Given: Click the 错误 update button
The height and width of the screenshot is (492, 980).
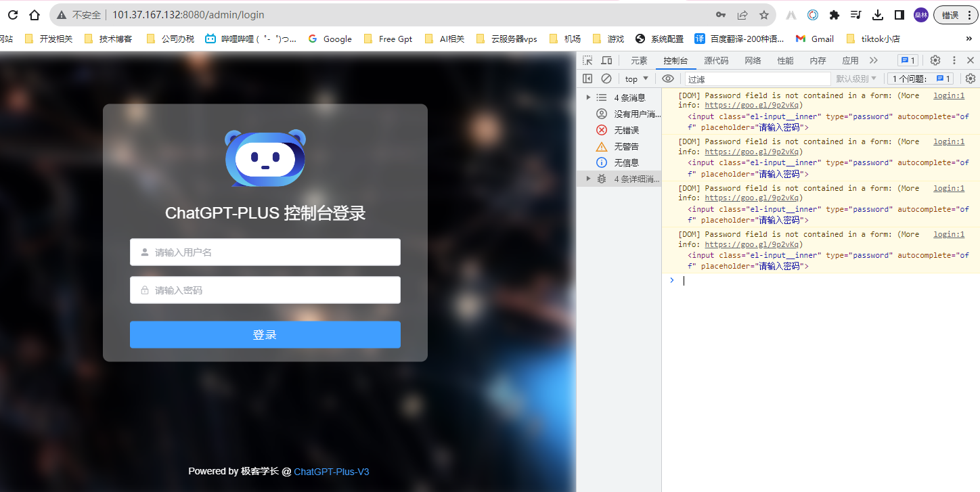Looking at the screenshot, I should [x=955, y=15].
